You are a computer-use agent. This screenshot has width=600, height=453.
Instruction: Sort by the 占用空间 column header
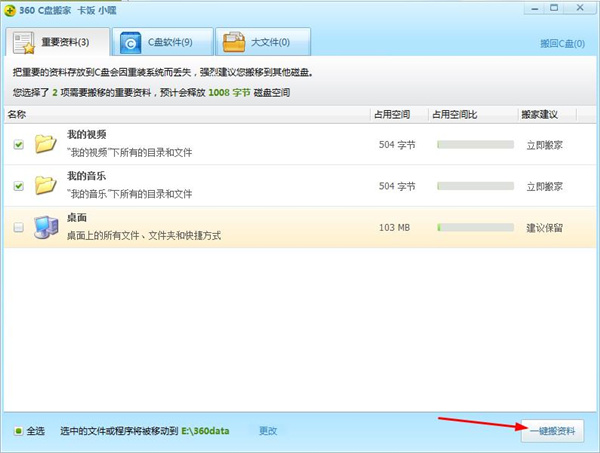[x=397, y=115]
